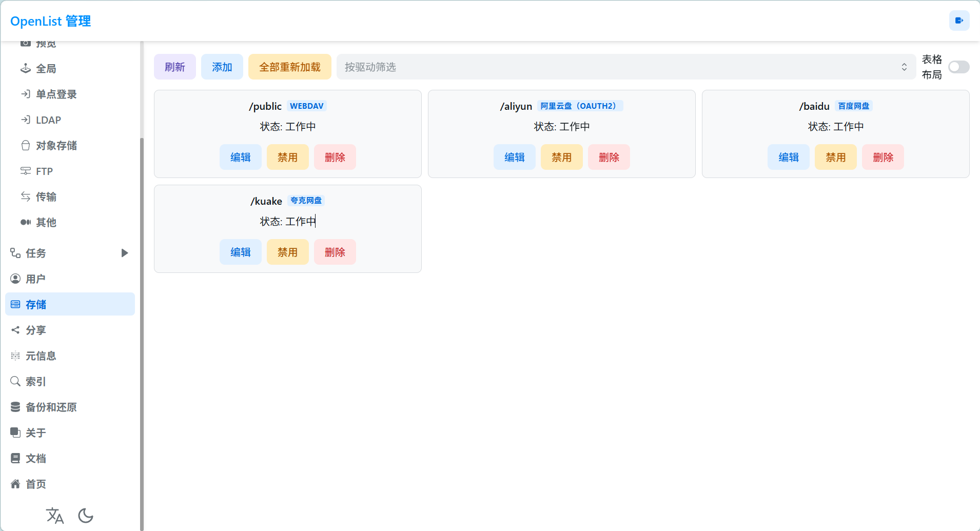Open the 按驱动筛选 driver filter dropdown
980x531 pixels.
(626, 67)
